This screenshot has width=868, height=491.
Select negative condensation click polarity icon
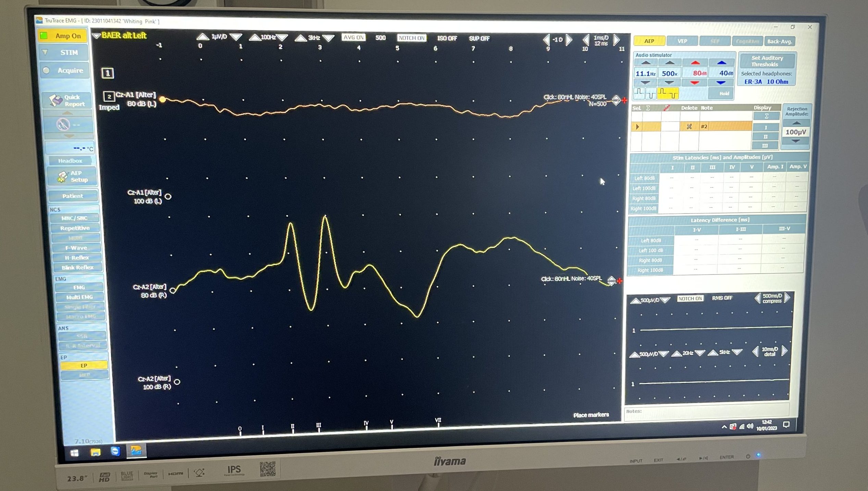coord(650,93)
